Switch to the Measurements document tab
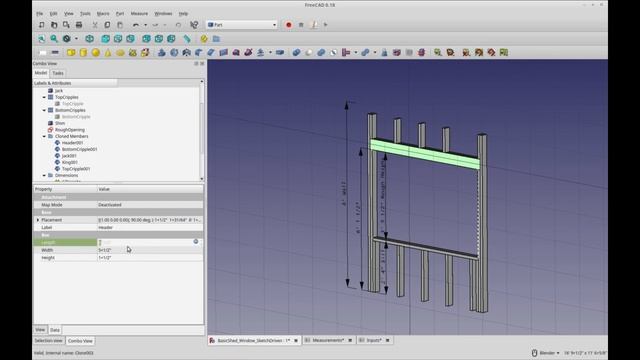This screenshot has height=360, width=640. (x=329, y=340)
